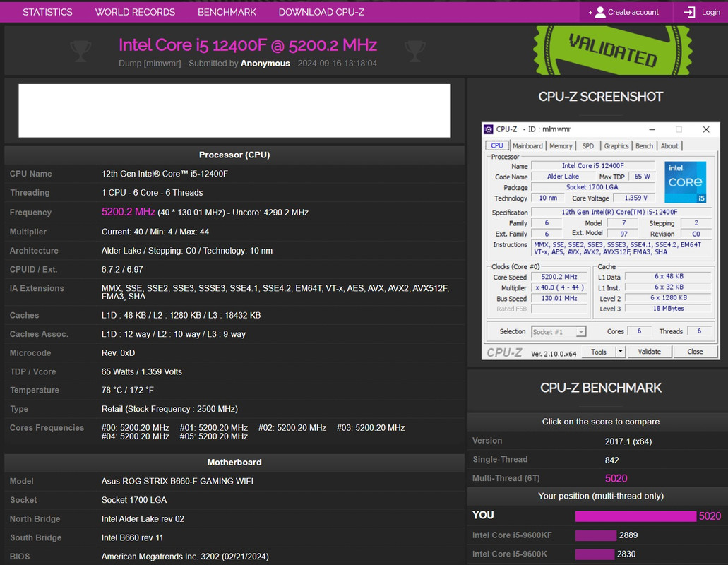The width and height of the screenshot is (728, 565).
Task: Click the Intel Core i5-9600K label
Action: (509, 554)
